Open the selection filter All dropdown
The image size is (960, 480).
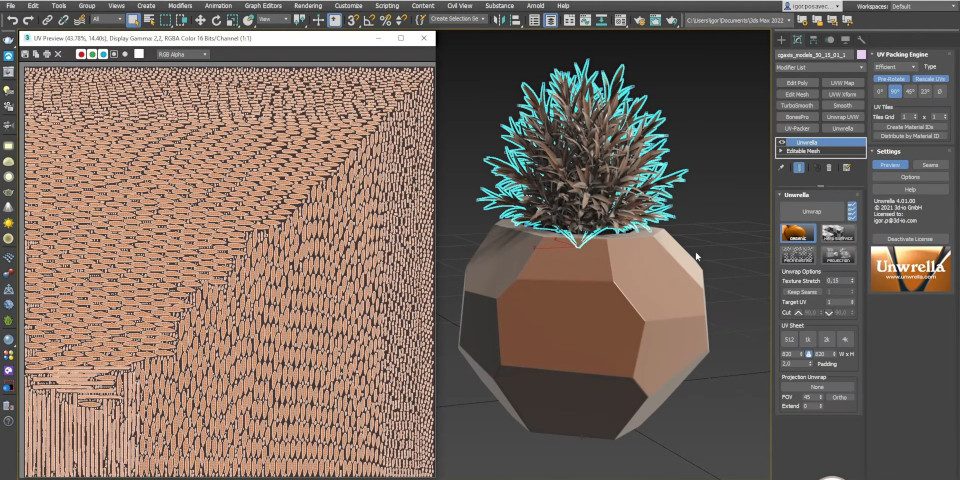coord(107,20)
